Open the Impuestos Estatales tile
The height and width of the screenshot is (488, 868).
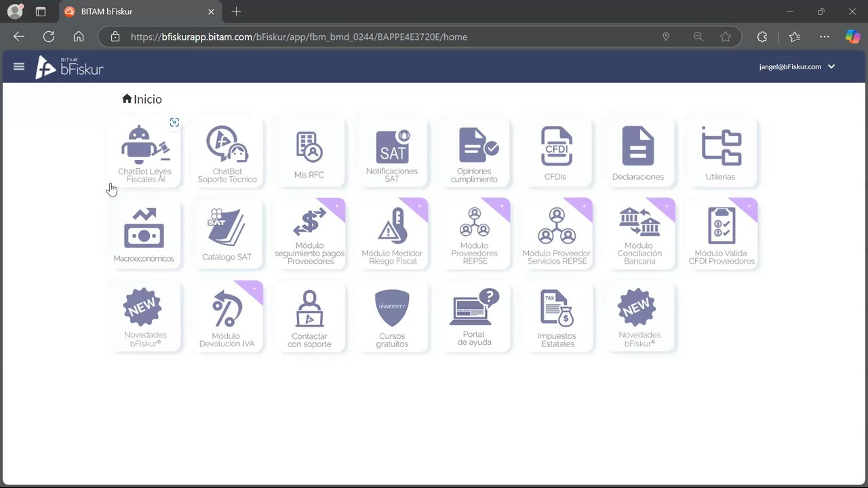coord(557,317)
